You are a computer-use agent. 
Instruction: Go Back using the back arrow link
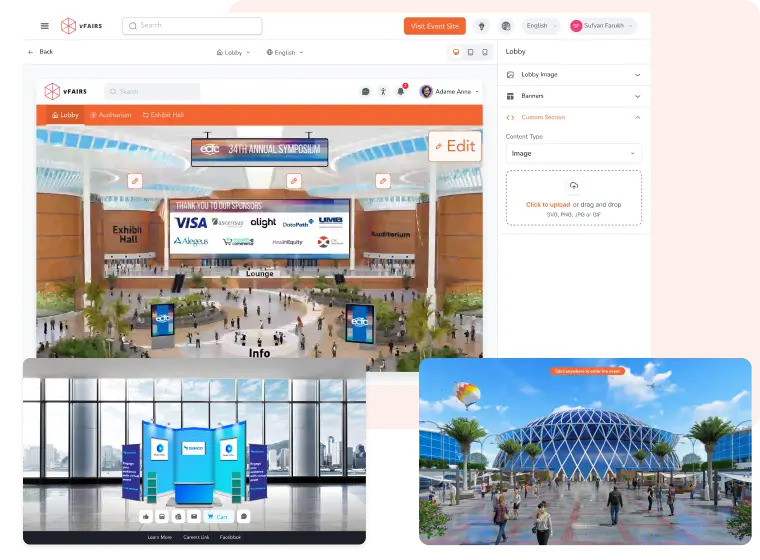coord(41,52)
